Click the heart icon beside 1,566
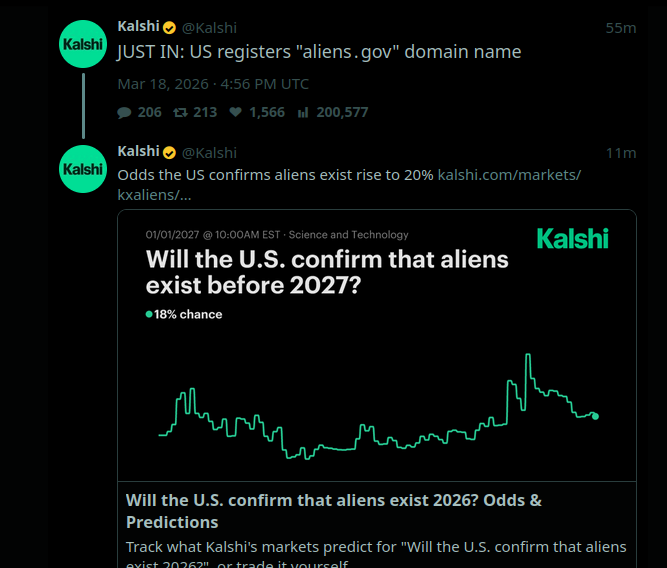 tap(236, 113)
